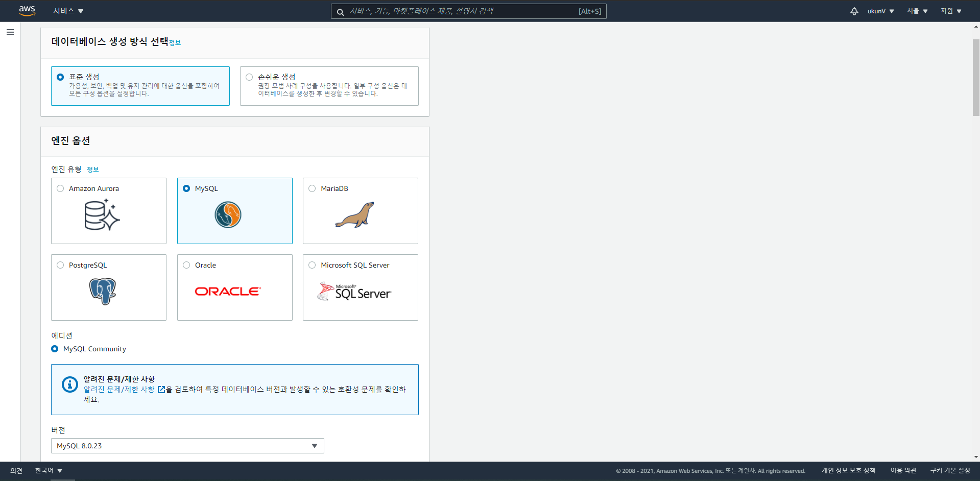
Task: Click the scrollbar up arrow
Action: [x=976, y=27]
